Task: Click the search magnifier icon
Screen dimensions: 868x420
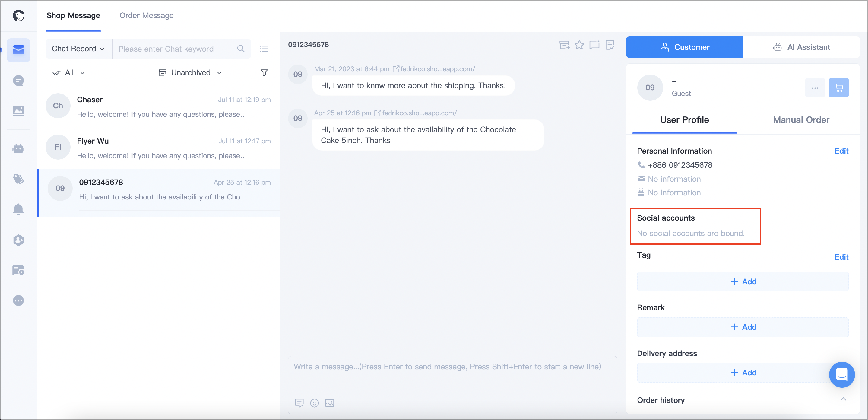Action: [241, 49]
